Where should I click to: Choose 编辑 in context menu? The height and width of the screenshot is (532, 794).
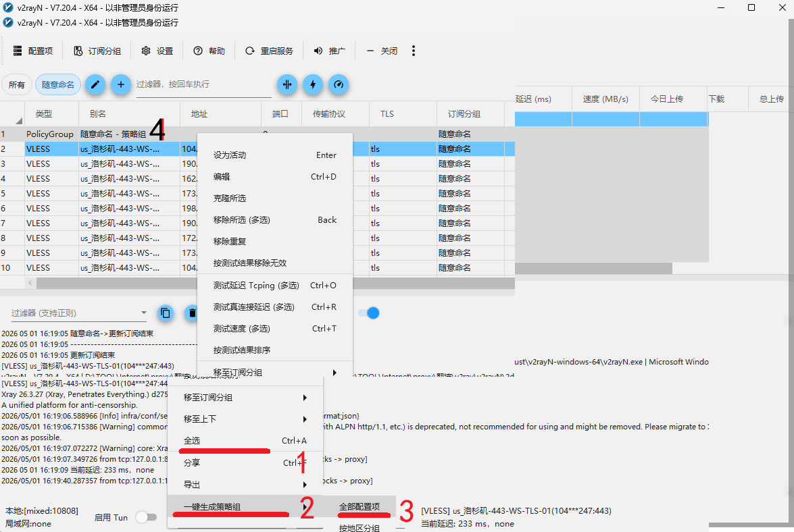274,177
